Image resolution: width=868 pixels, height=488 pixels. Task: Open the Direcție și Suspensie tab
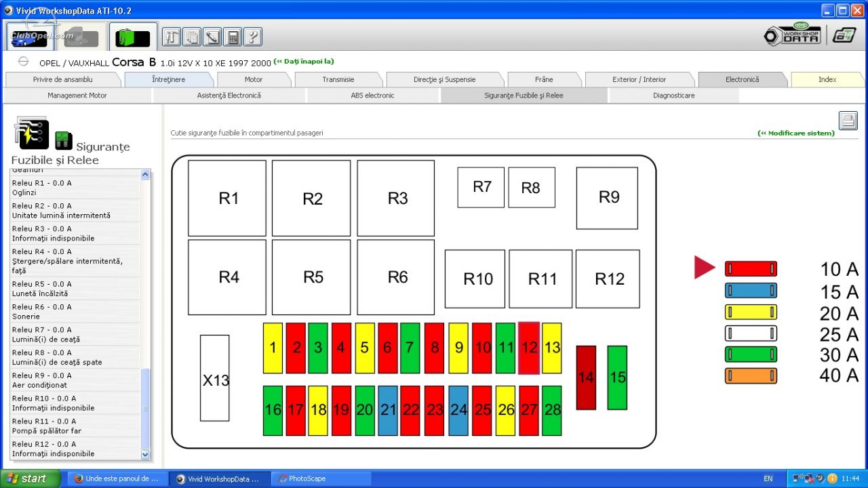(x=445, y=79)
